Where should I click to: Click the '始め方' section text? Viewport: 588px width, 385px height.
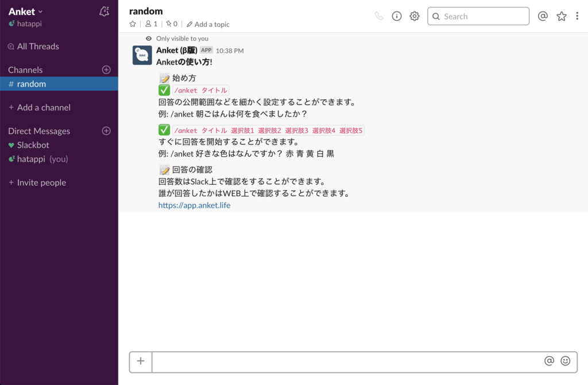click(184, 78)
